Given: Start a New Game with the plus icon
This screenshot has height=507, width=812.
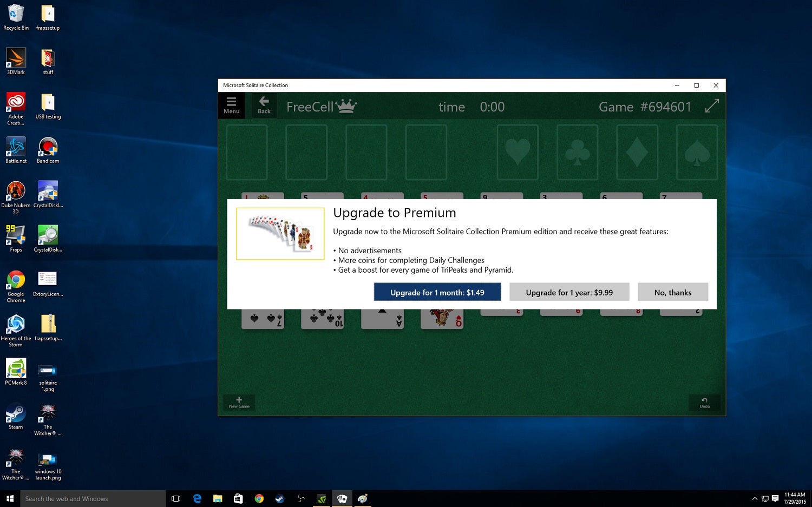Looking at the screenshot, I should click(239, 402).
